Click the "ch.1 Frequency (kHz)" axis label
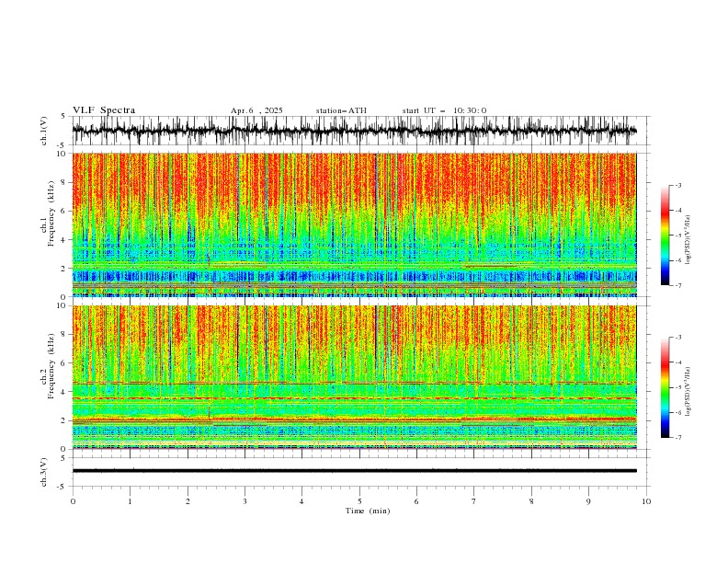Image resolution: width=728 pixels, height=563 pixels. [x=48, y=213]
